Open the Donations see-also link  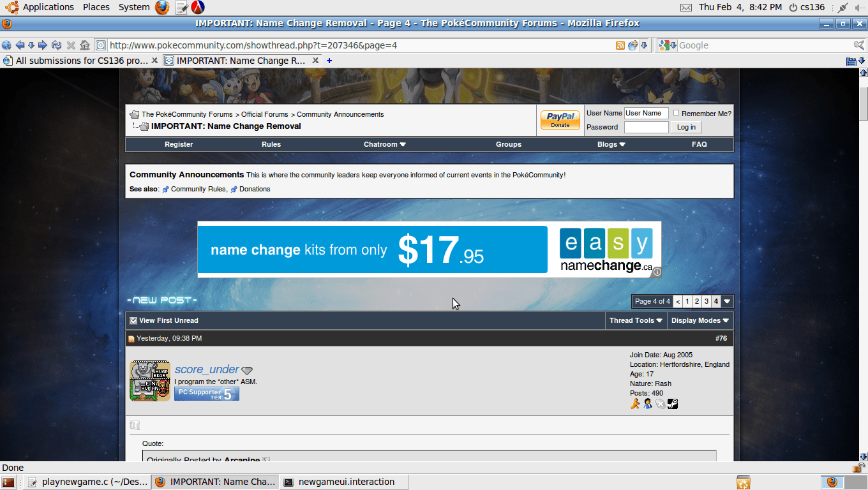255,189
